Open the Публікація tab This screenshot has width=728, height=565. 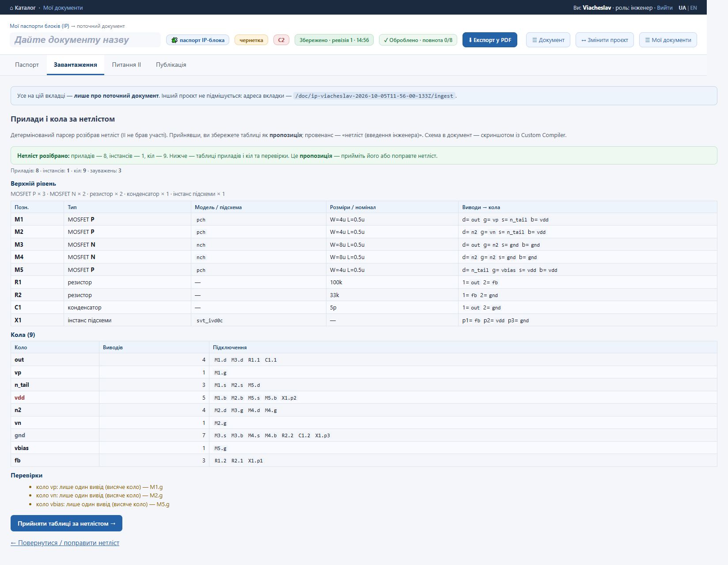pyautogui.click(x=171, y=65)
